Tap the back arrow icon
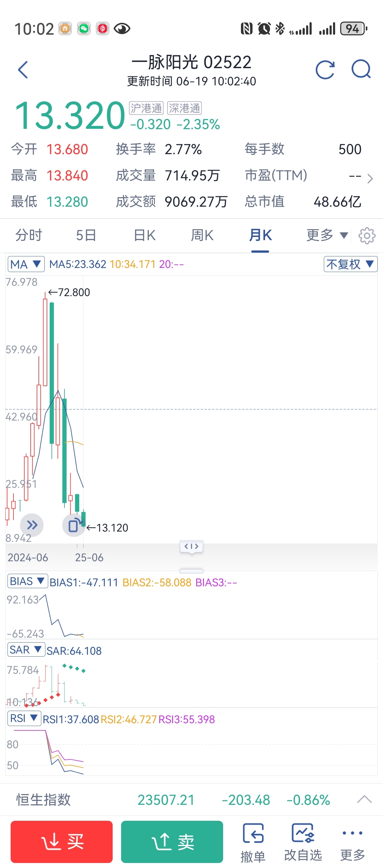Screen dimensions: 383x868 23,70
